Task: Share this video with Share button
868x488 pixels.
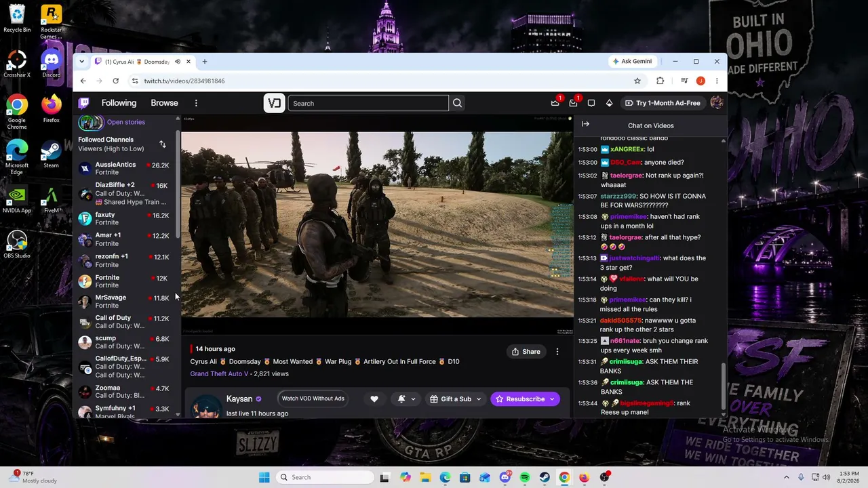Action: click(x=526, y=352)
